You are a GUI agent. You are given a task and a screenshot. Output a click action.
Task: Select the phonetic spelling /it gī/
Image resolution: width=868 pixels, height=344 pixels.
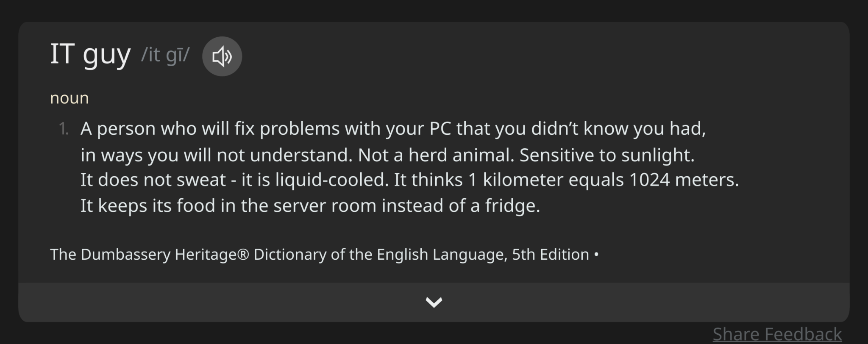click(x=165, y=55)
